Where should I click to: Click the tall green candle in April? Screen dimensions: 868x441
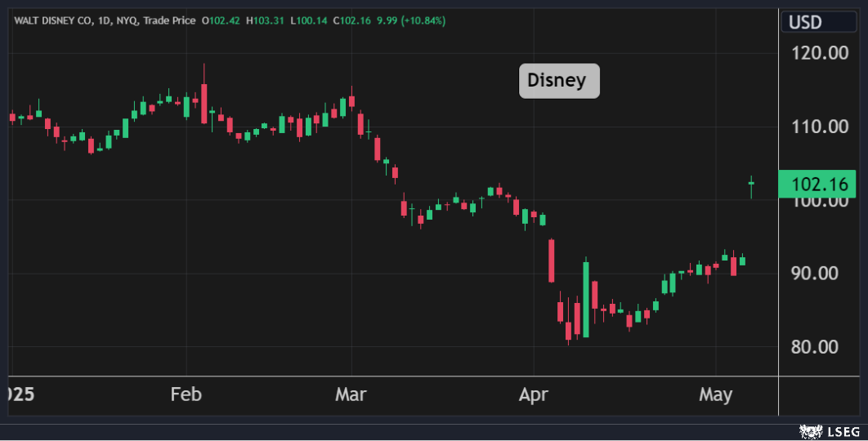click(x=586, y=300)
